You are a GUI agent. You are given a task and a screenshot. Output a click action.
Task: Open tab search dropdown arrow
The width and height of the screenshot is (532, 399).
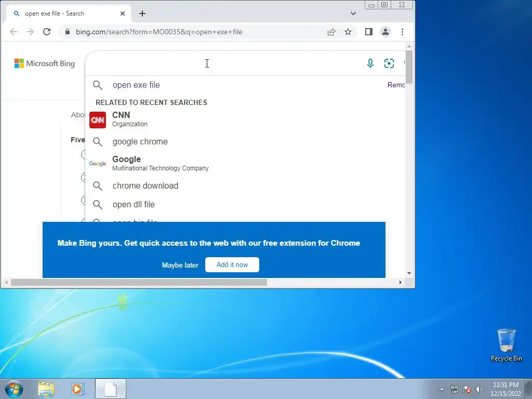pos(353,14)
